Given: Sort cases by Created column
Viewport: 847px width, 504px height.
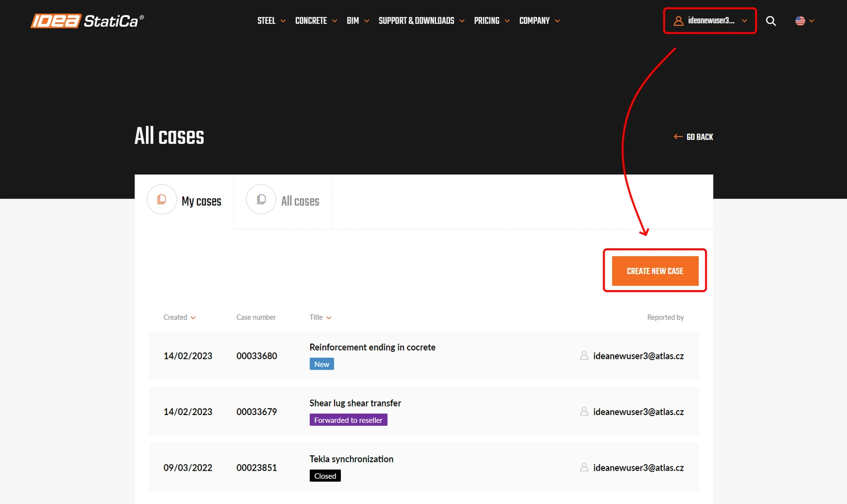Looking at the screenshot, I should (x=179, y=317).
